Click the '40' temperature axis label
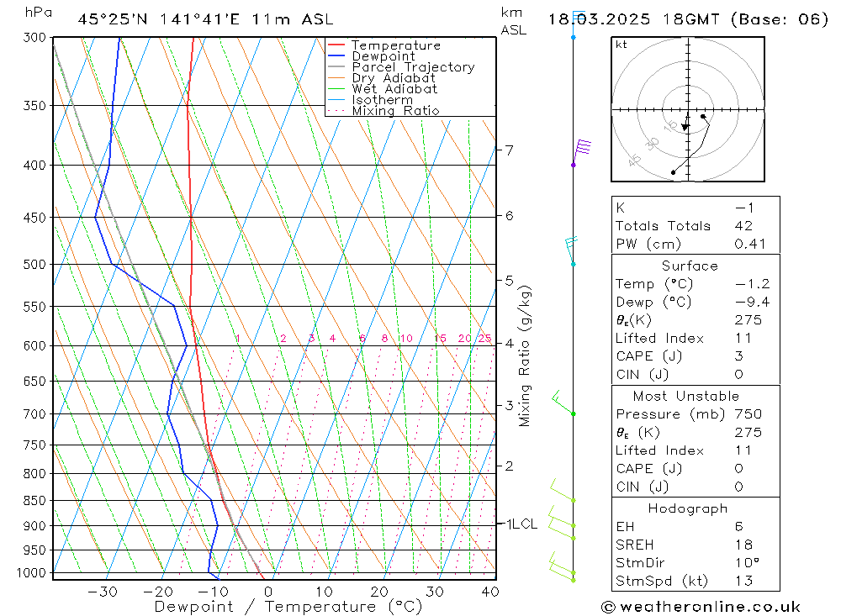 490,592
